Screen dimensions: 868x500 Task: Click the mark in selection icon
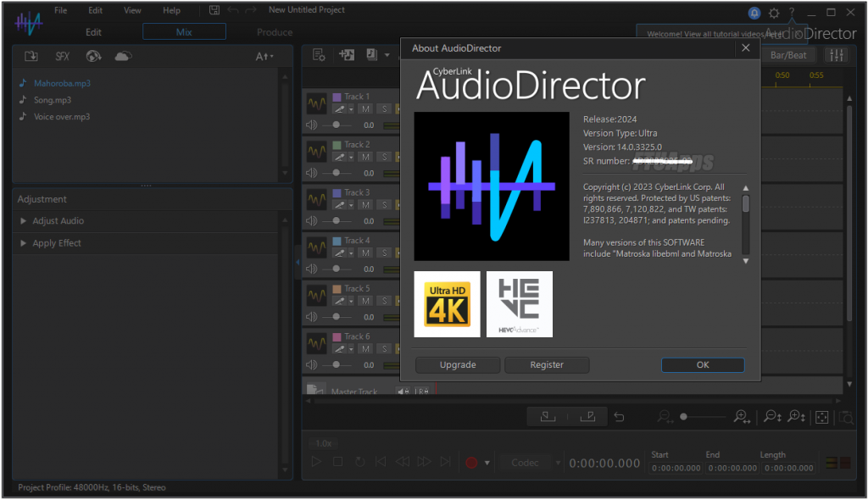(x=548, y=416)
